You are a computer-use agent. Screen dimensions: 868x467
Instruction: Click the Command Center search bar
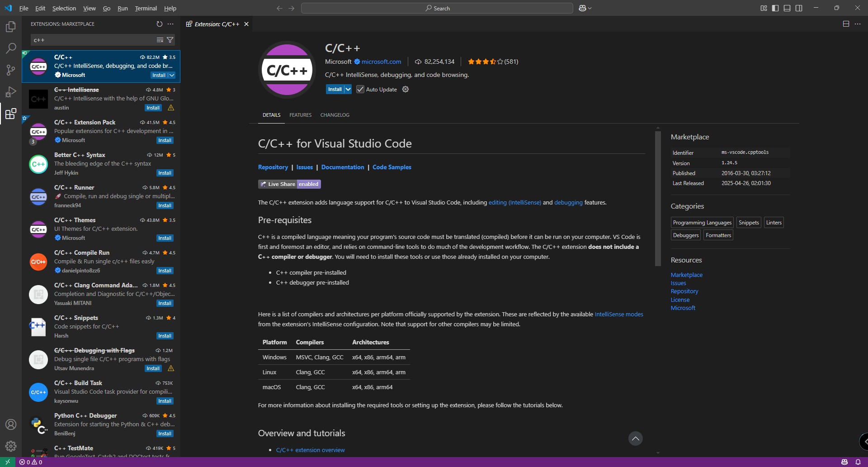click(x=437, y=8)
